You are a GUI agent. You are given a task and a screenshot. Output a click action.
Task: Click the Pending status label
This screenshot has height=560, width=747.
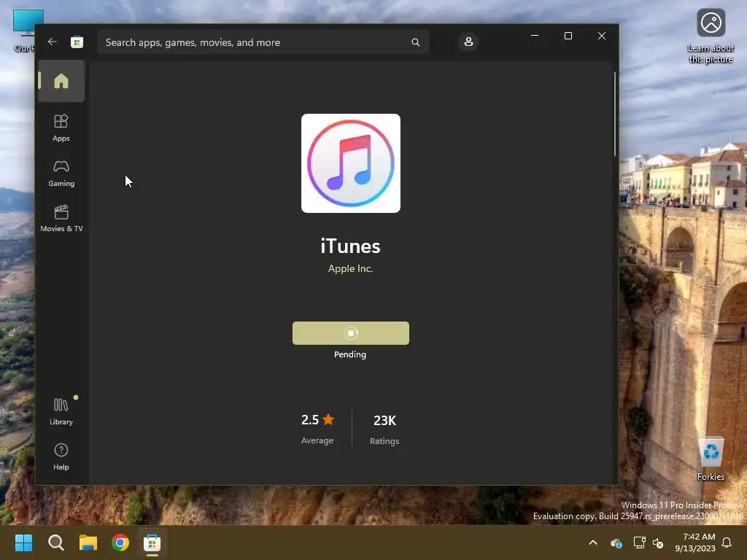[350, 354]
